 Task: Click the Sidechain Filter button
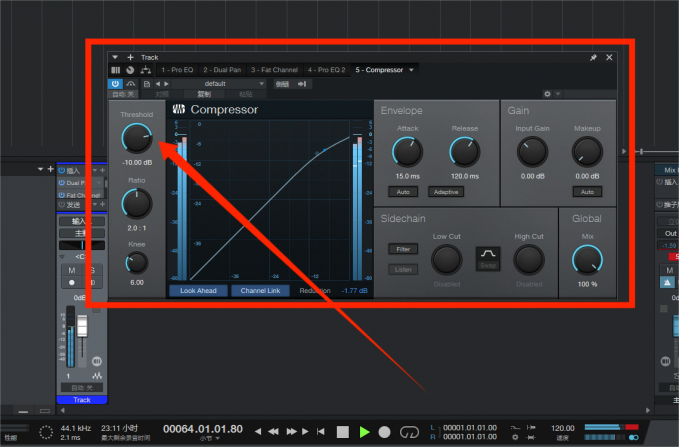(x=403, y=249)
